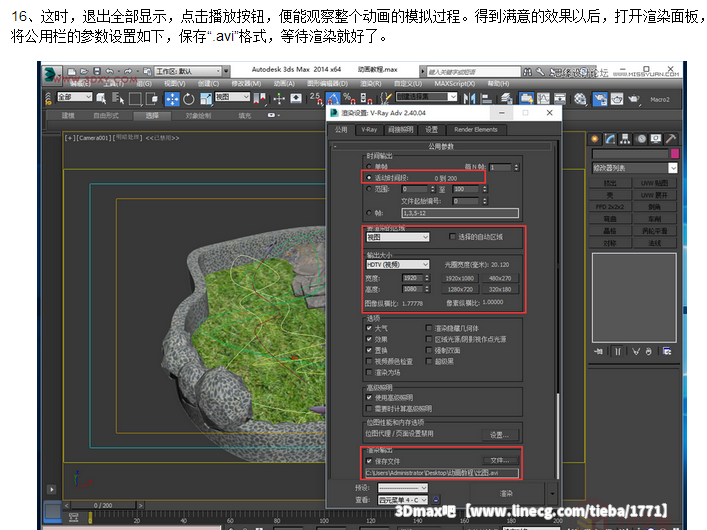Open the Utilities hammer icon
This screenshot has height=530, width=707.
click(670, 139)
